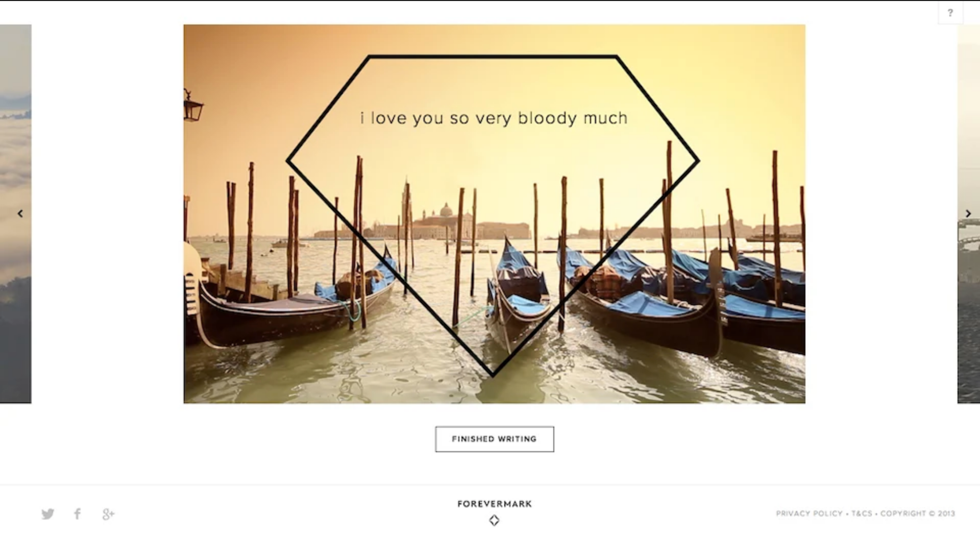Click the center gondola in the photo

pyautogui.click(x=517, y=296)
